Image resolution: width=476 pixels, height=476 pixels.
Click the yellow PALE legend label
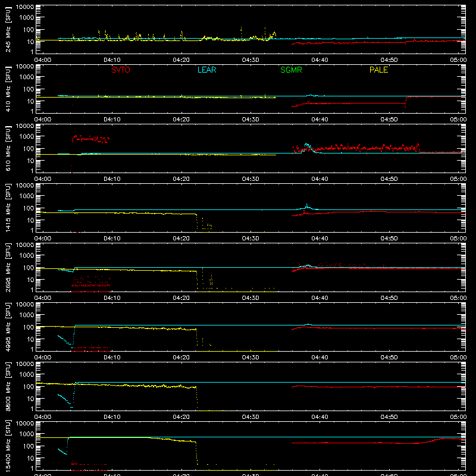click(378, 70)
